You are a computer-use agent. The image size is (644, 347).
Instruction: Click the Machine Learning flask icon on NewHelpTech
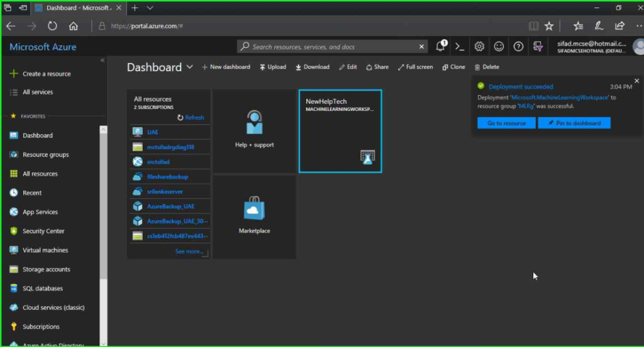point(367,157)
